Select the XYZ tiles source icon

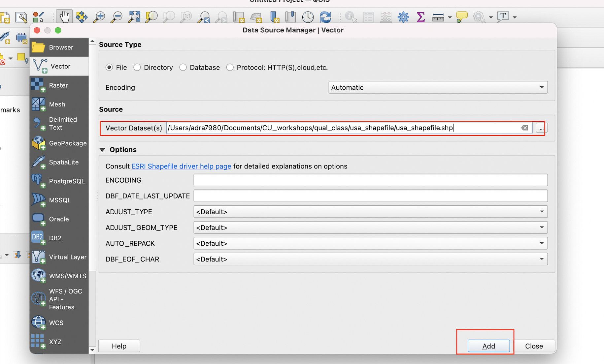(x=38, y=342)
